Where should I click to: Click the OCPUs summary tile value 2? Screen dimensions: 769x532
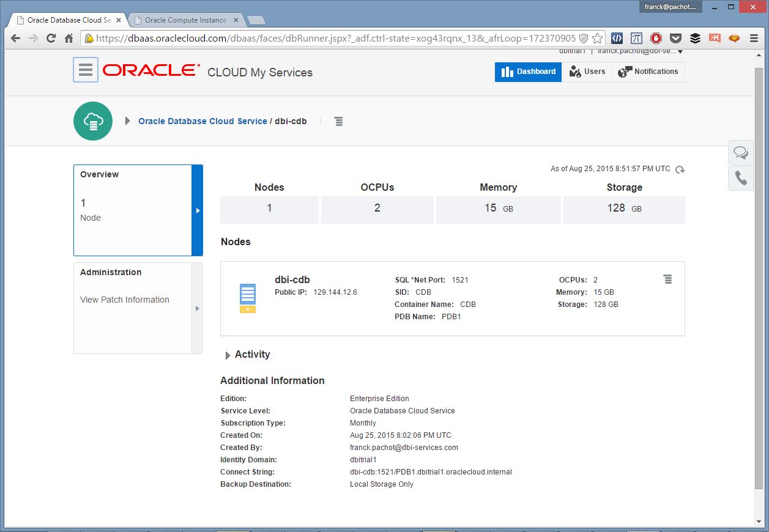tap(377, 209)
